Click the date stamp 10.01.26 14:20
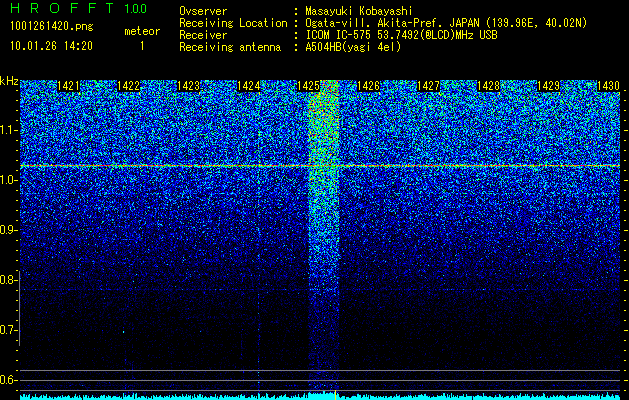The width and height of the screenshot is (629, 400). tap(51, 46)
